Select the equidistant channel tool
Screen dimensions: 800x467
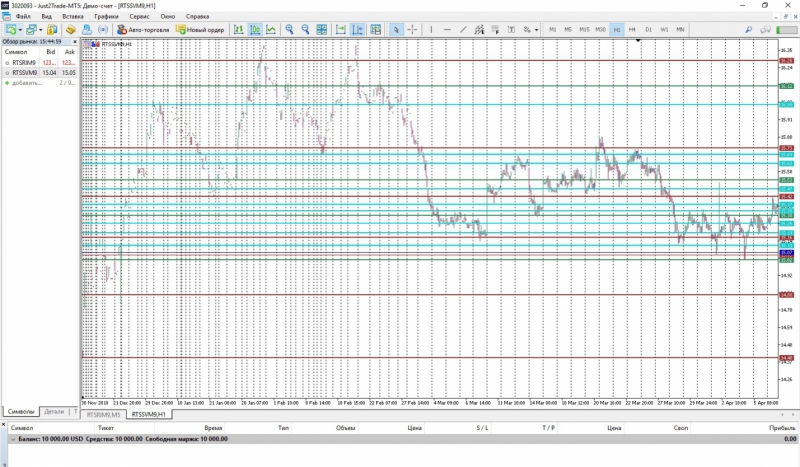479,30
